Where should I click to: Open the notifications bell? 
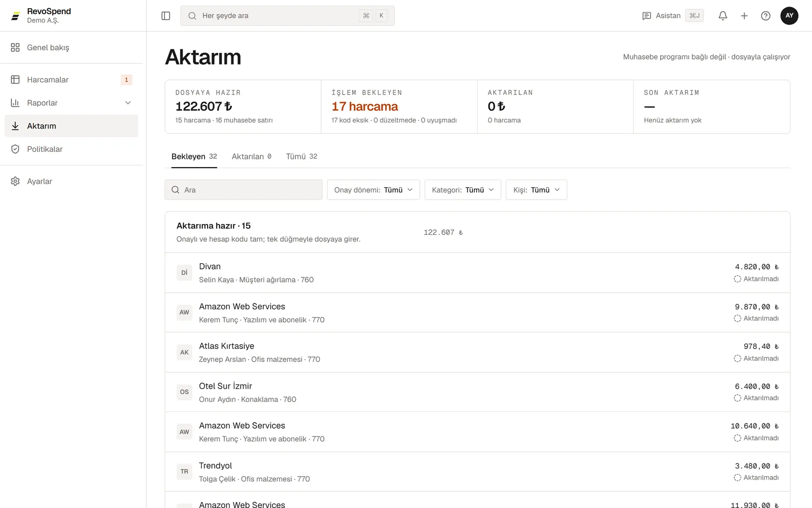coord(723,16)
